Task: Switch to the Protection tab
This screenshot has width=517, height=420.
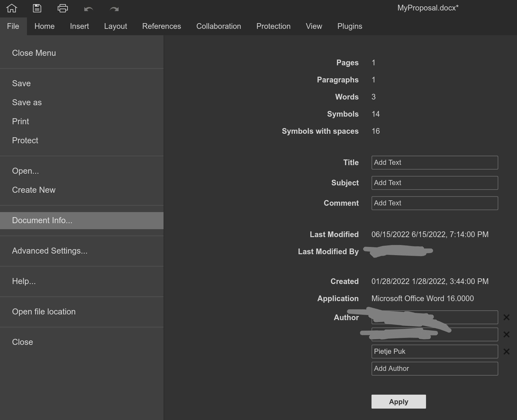Action: tap(273, 26)
